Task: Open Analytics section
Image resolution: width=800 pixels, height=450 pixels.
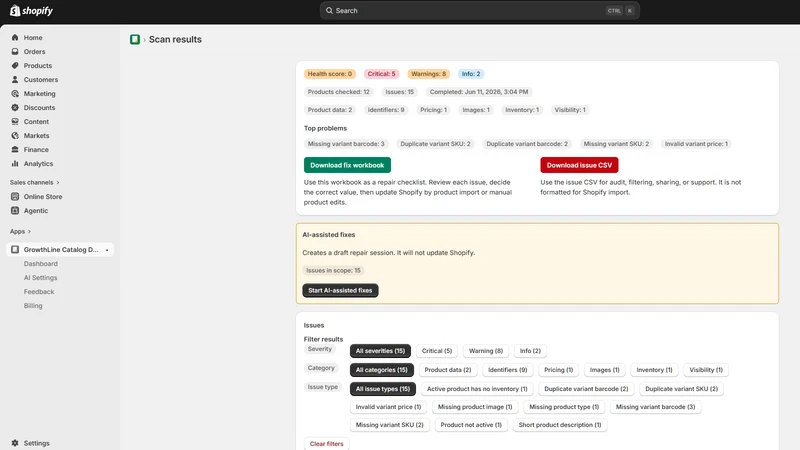Action: click(38, 164)
